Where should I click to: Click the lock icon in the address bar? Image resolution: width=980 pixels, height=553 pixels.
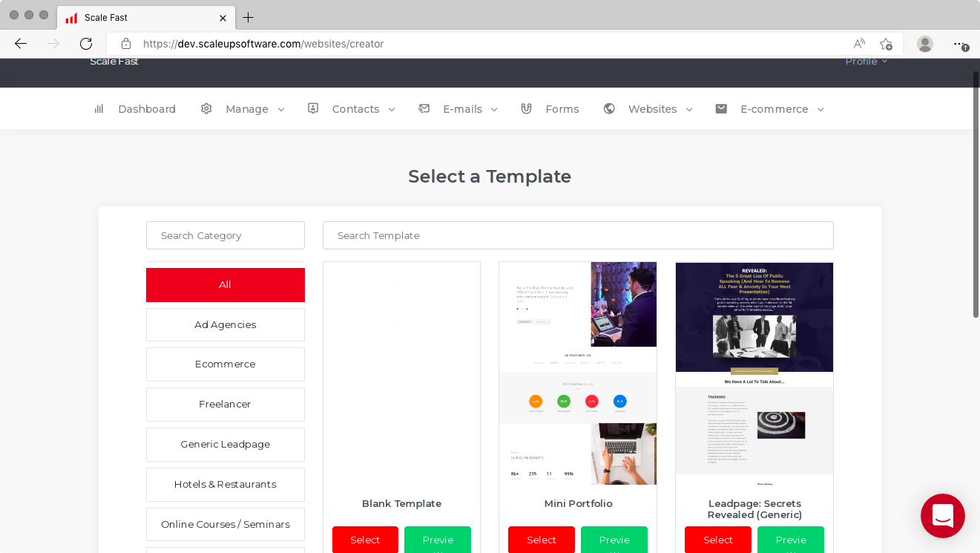pos(126,44)
